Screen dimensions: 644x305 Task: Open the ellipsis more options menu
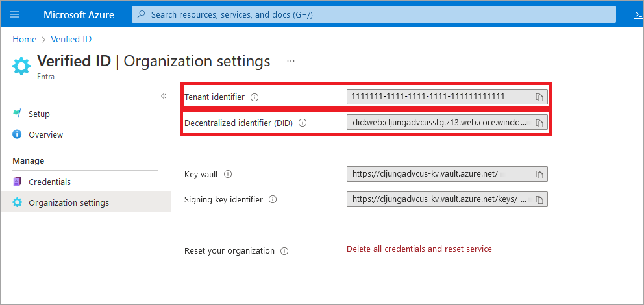coord(291,61)
